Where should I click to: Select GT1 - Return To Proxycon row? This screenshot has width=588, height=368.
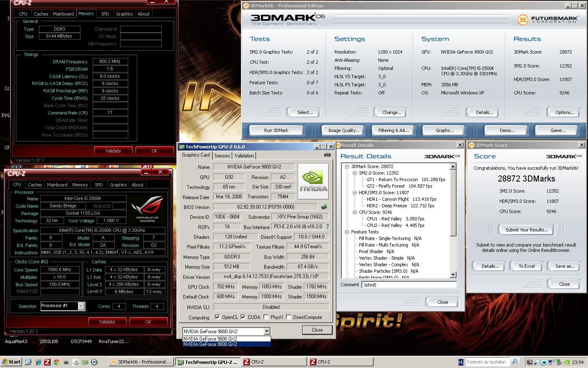click(x=406, y=180)
